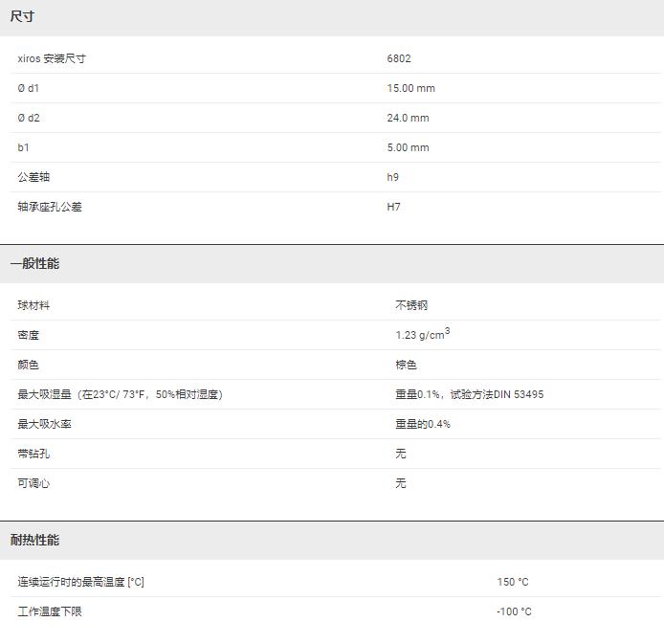The height and width of the screenshot is (644, 664).
Task: Expand the 耐热性能 section header
Action: tap(34, 540)
